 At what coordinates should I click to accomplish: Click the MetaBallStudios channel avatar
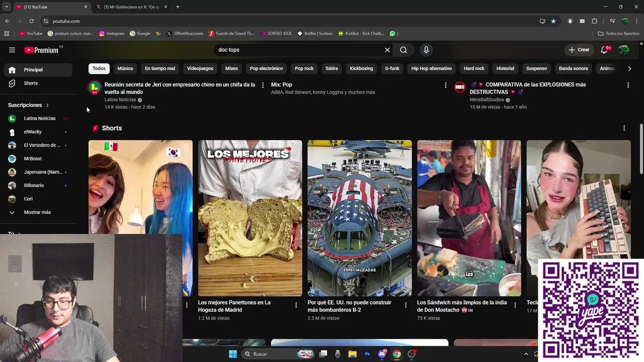(x=460, y=87)
